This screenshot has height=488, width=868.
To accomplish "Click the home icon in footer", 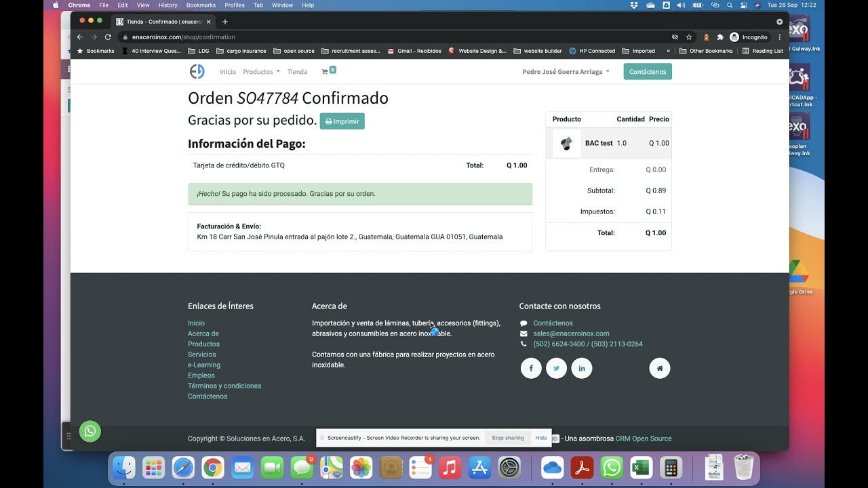I will [660, 368].
